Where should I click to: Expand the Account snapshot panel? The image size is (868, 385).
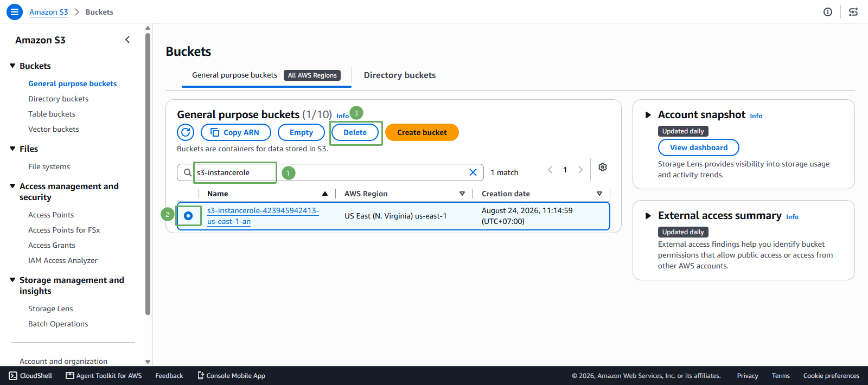[648, 115]
